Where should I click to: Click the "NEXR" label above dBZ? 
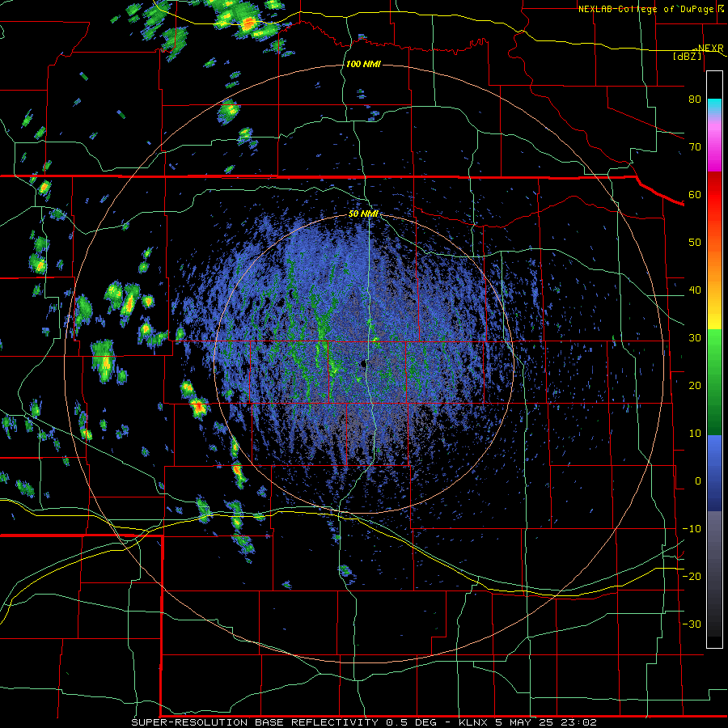[710, 49]
